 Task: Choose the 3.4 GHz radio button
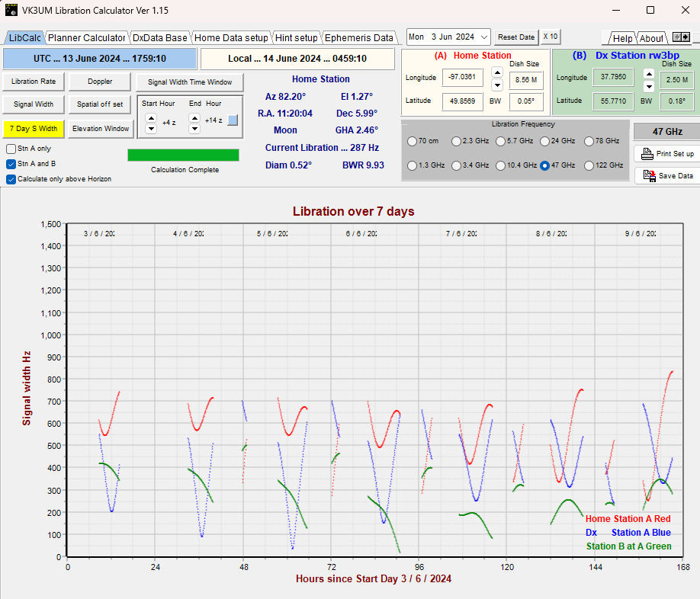point(456,165)
